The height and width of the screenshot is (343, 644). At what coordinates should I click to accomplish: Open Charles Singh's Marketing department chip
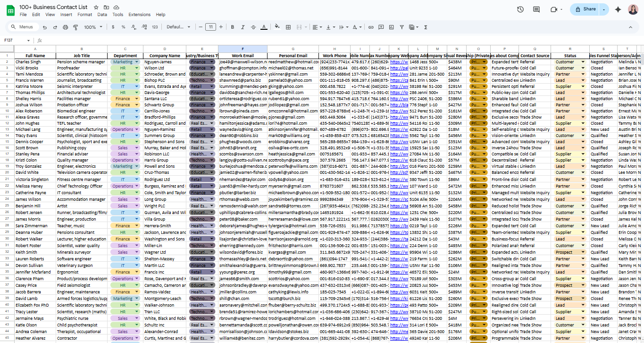(125, 62)
